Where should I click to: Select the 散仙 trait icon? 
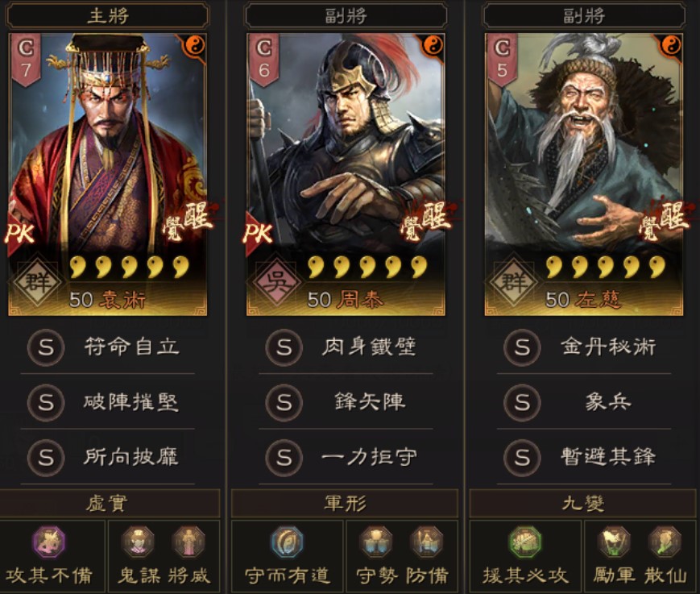point(665,542)
